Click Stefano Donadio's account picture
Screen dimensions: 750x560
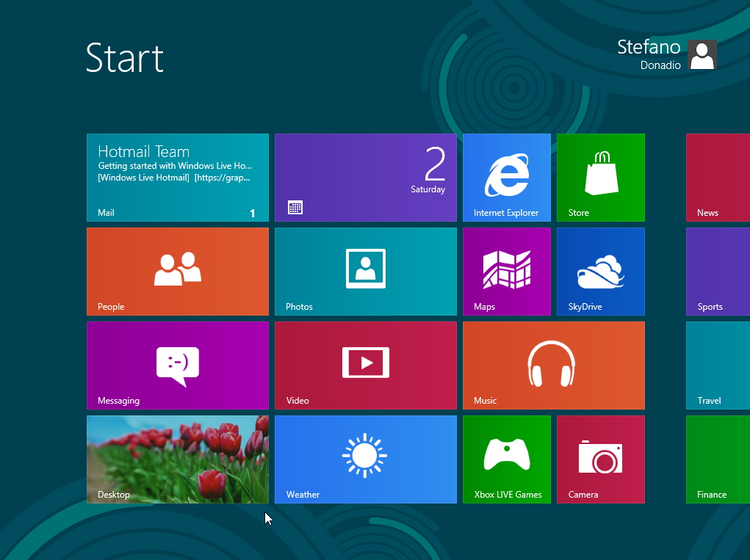pos(701,54)
